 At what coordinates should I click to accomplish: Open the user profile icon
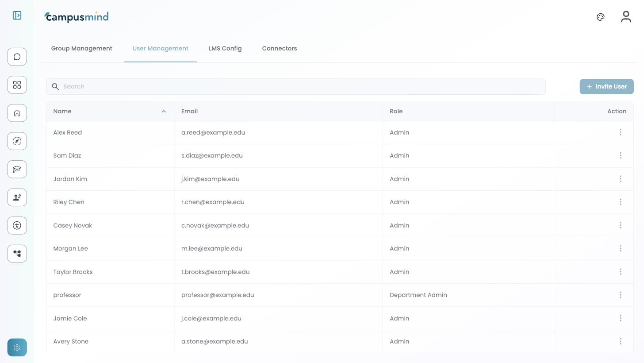626,17
